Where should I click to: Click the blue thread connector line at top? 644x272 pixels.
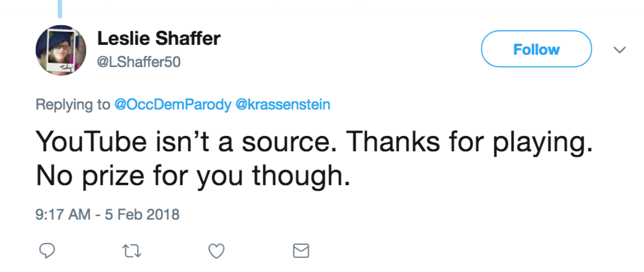60,7
